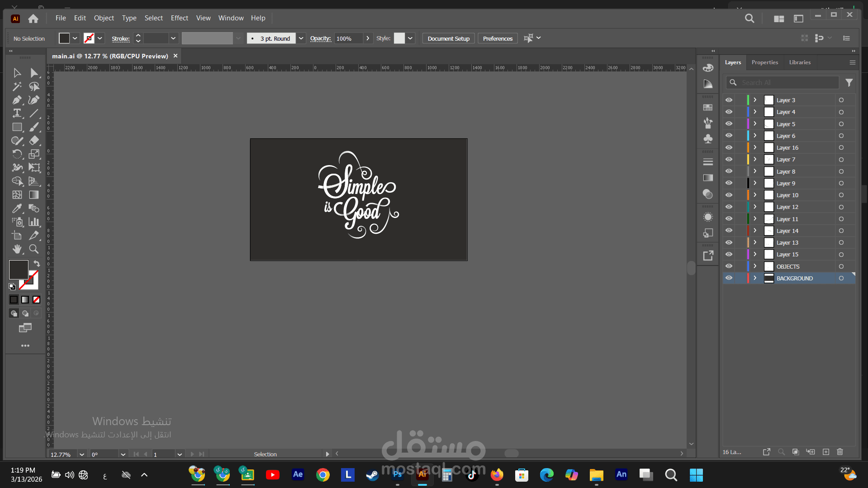Viewport: 868px width, 488px height.
Task: Toggle visibility of Layer 16
Action: coord(729,147)
